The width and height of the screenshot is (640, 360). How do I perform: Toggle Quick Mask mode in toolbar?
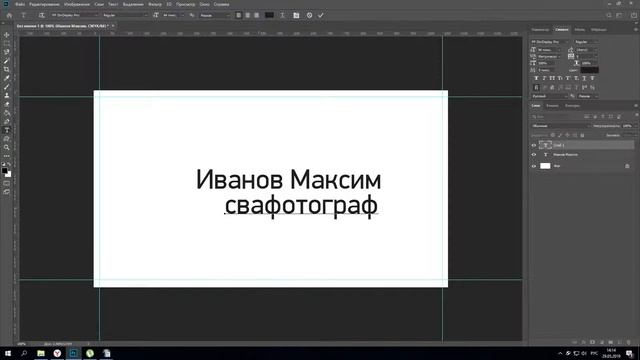(x=7, y=183)
